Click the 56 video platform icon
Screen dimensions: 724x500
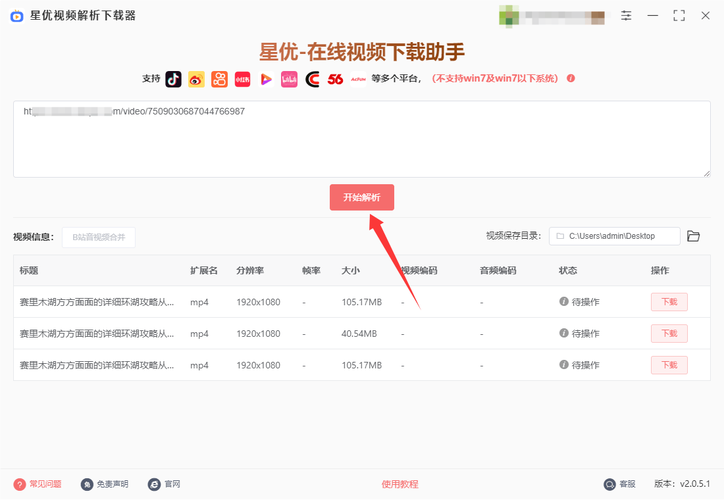[335, 79]
